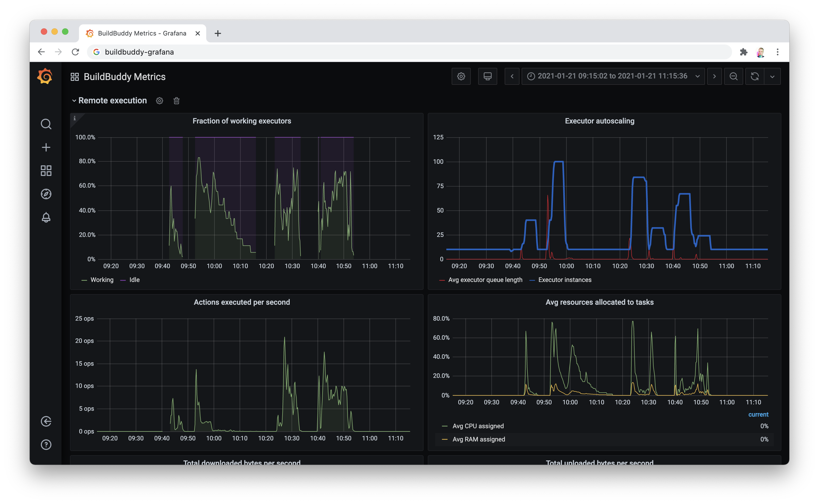The width and height of the screenshot is (819, 504).
Task: Refresh the dashboard
Action: [755, 76]
